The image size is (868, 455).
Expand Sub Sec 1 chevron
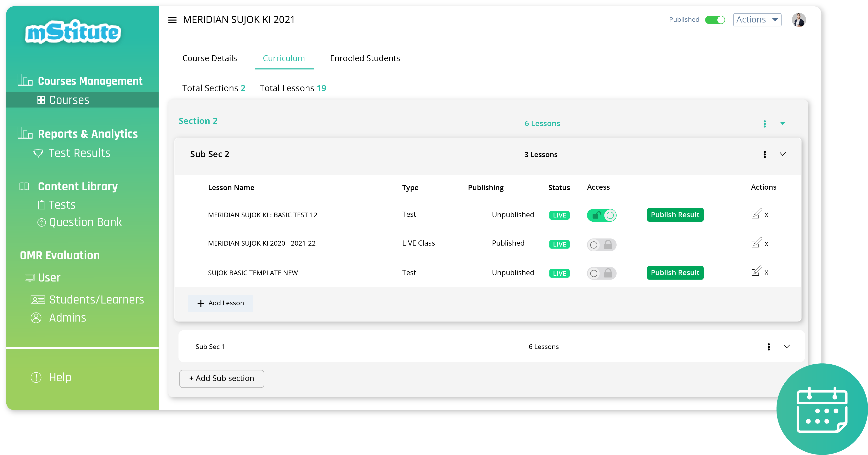click(787, 347)
